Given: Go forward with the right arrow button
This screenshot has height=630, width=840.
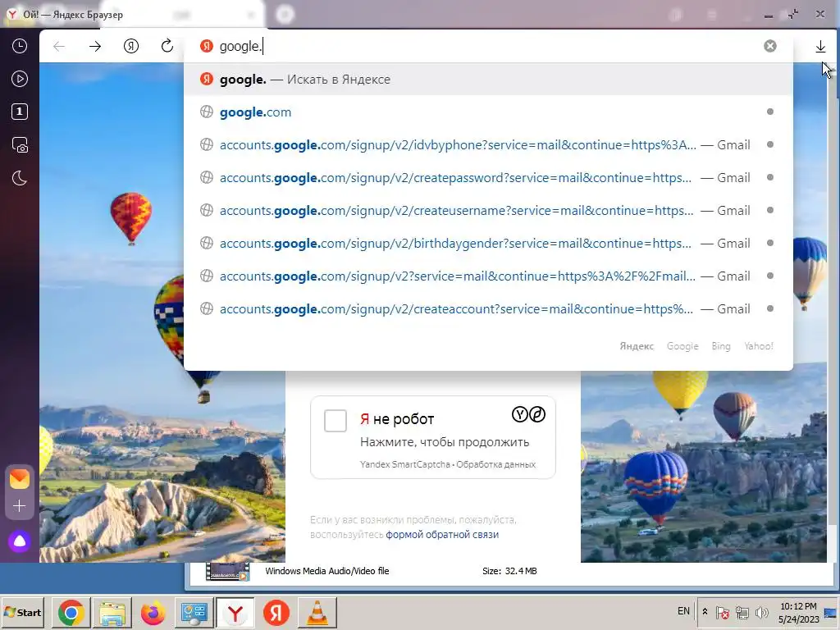Looking at the screenshot, I should tap(95, 47).
